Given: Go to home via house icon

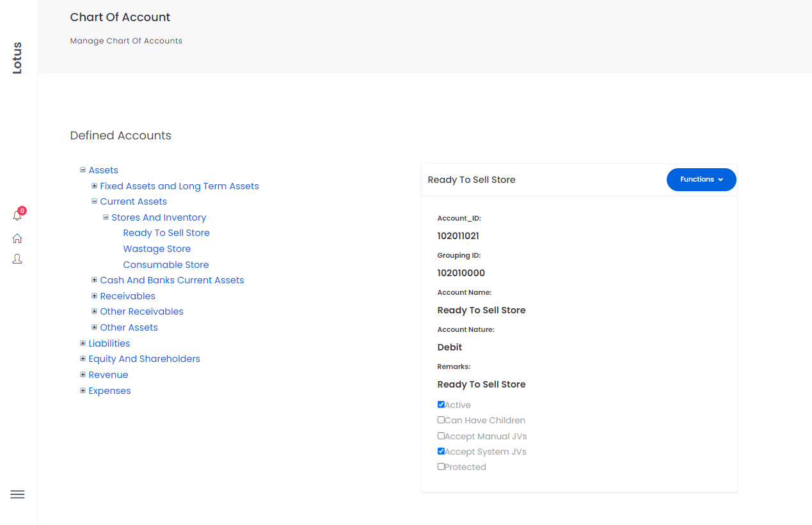Looking at the screenshot, I should tap(17, 239).
